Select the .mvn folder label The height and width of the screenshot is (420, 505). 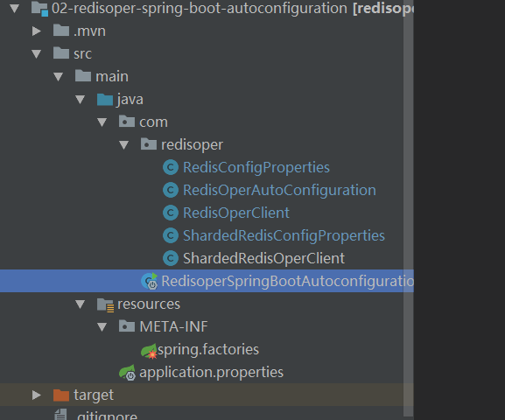pos(89,31)
